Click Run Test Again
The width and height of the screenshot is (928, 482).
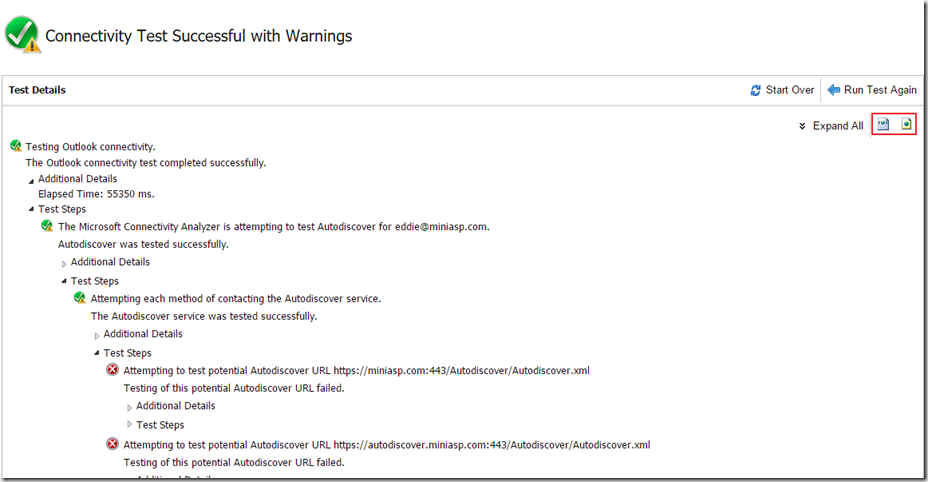tap(880, 90)
